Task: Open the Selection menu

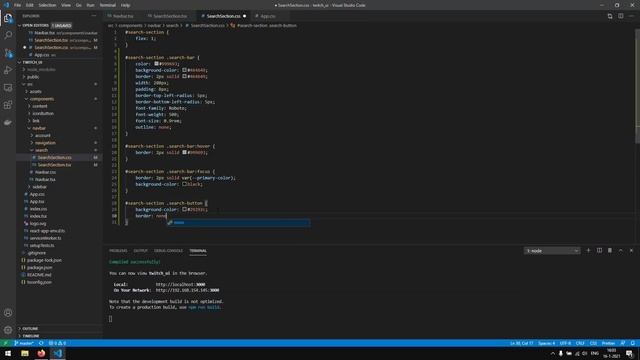Action: [47, 5]
